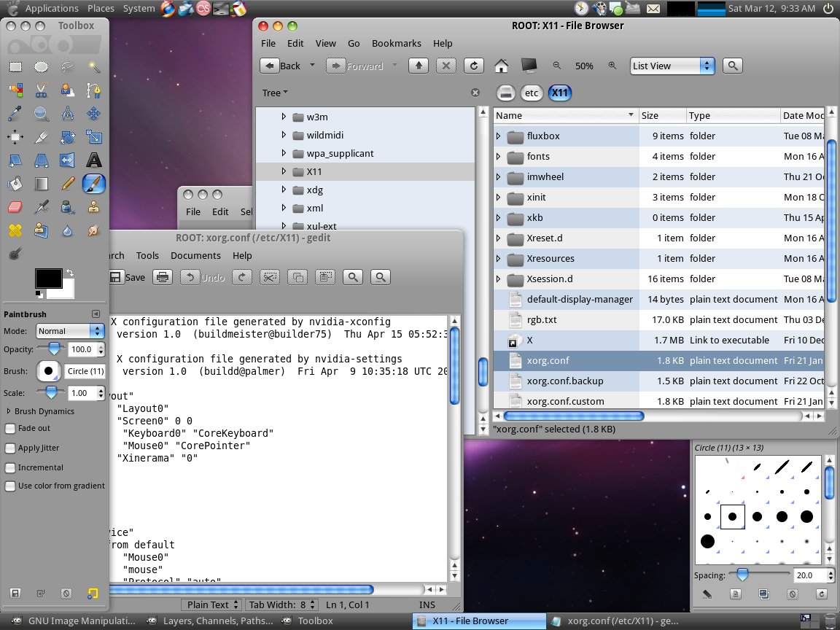Click the Back button in File Browser
Viewport: 840px width, 630px height.
coord(281,66)
